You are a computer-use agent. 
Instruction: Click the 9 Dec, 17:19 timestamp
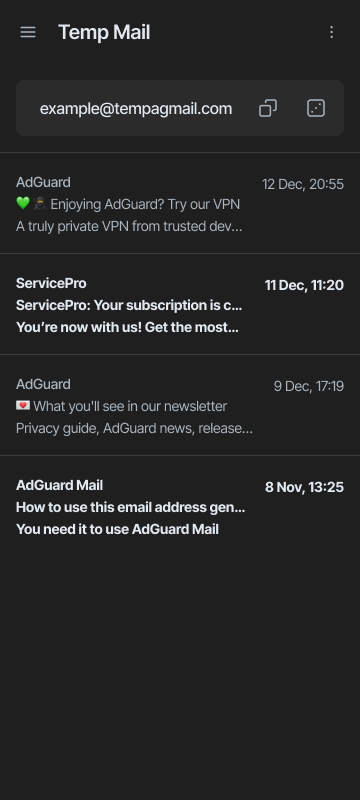pos(308,386)
